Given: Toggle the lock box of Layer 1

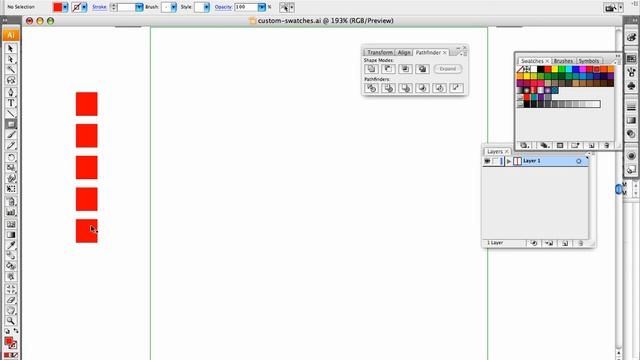Looking at the screenshot, I should point(495,161).
